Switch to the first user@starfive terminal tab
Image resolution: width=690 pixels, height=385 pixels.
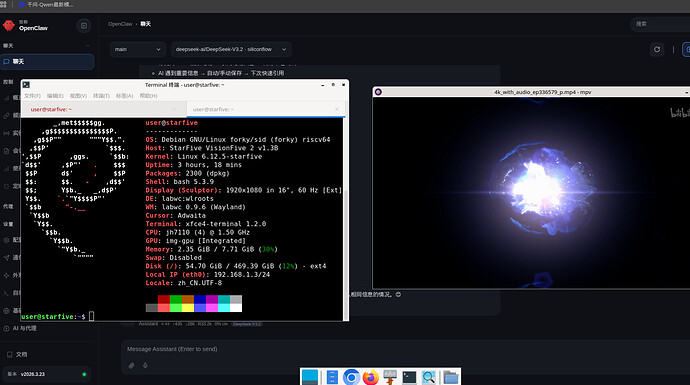pyautogui.click(x=104, y=109)
